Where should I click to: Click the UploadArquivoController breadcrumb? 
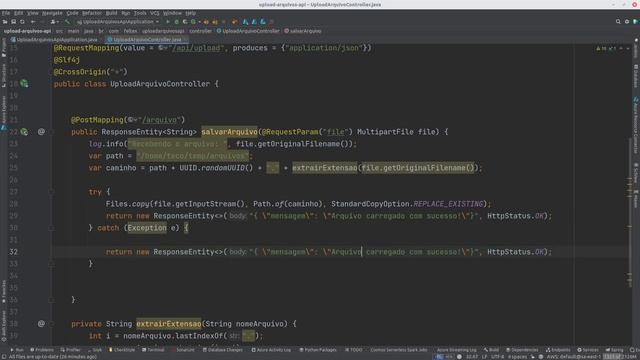[x=248, y=31]
